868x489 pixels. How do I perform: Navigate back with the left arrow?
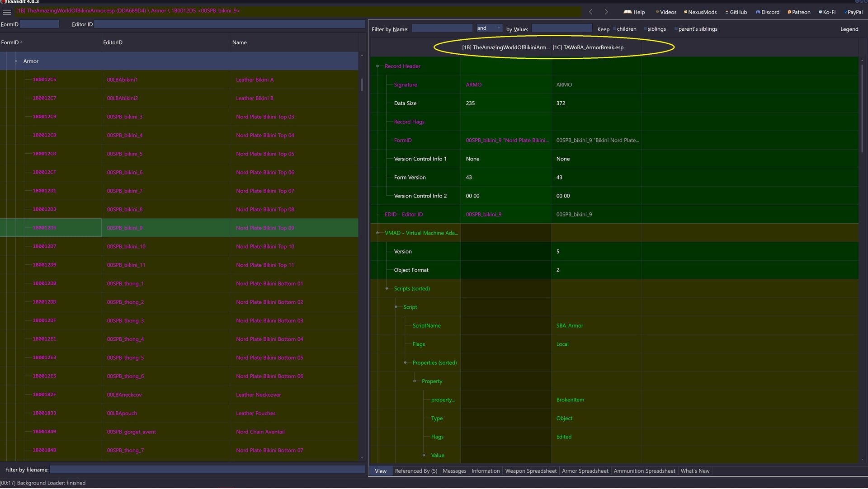[x=590, y=12]
